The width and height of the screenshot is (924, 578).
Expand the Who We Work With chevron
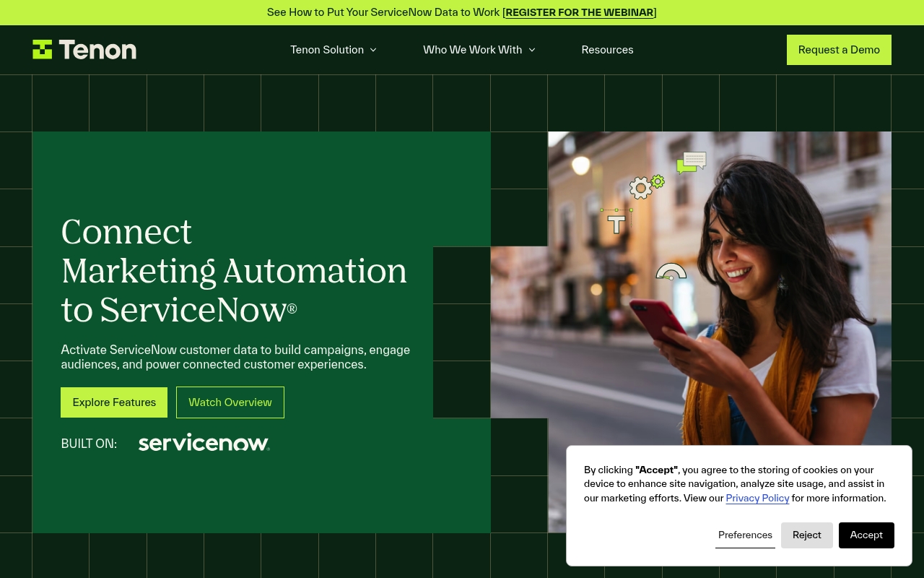pyautogui.click(x=532, y=50)
